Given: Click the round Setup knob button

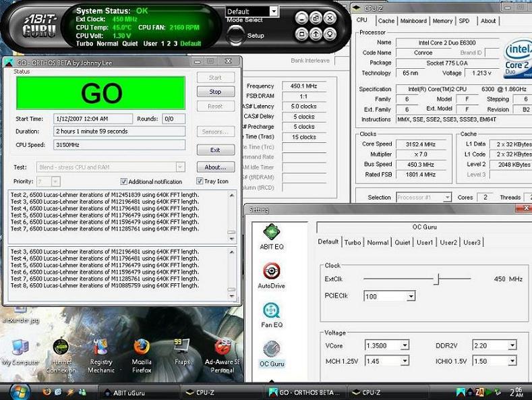Looking at the screenshot, I should (235, 35).
